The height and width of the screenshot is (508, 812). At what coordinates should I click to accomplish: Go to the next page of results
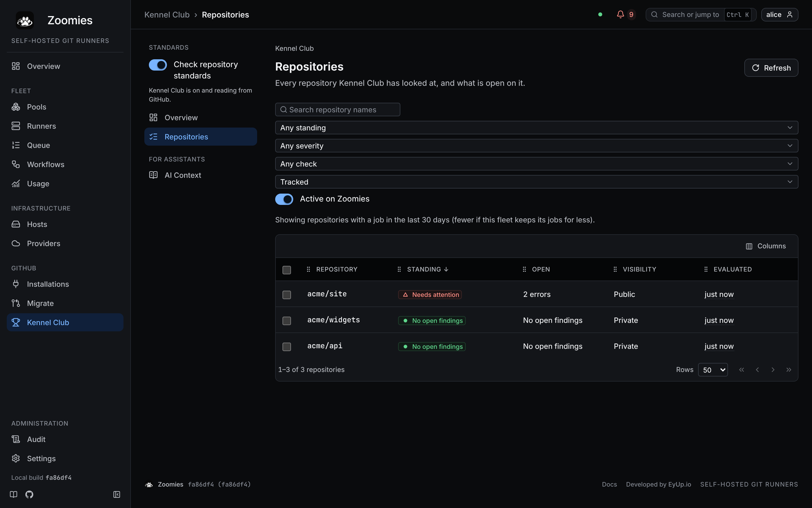773,370
